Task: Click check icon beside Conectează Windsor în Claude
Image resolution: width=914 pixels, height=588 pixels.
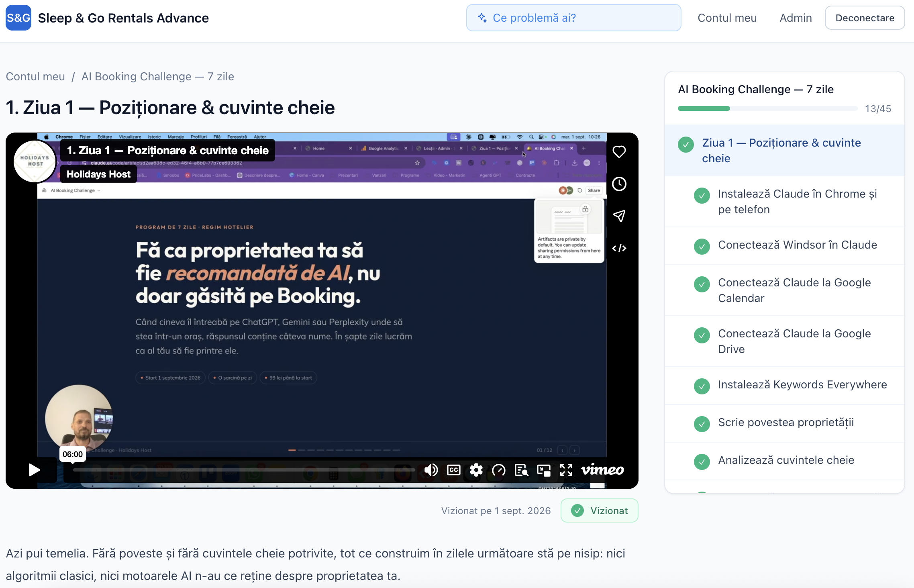Action: coord(702,246)
